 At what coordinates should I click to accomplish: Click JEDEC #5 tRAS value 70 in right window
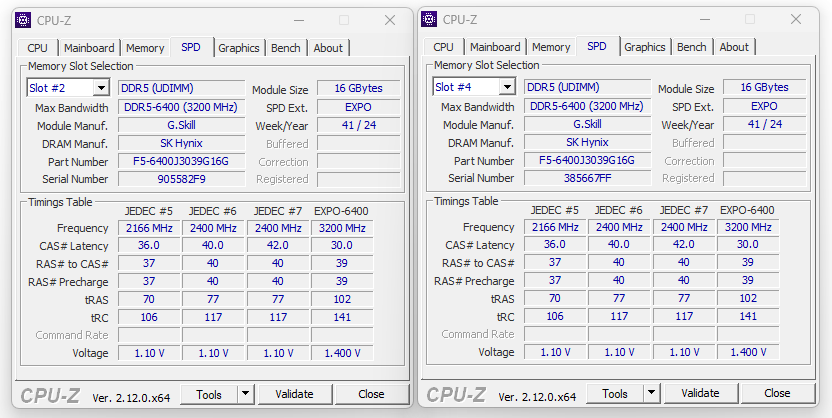tap(555, 298)
